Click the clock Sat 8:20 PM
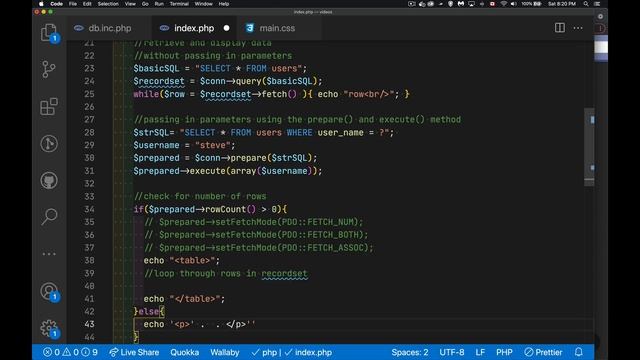The height and width of the screenshot is (360, 640). 562,4
